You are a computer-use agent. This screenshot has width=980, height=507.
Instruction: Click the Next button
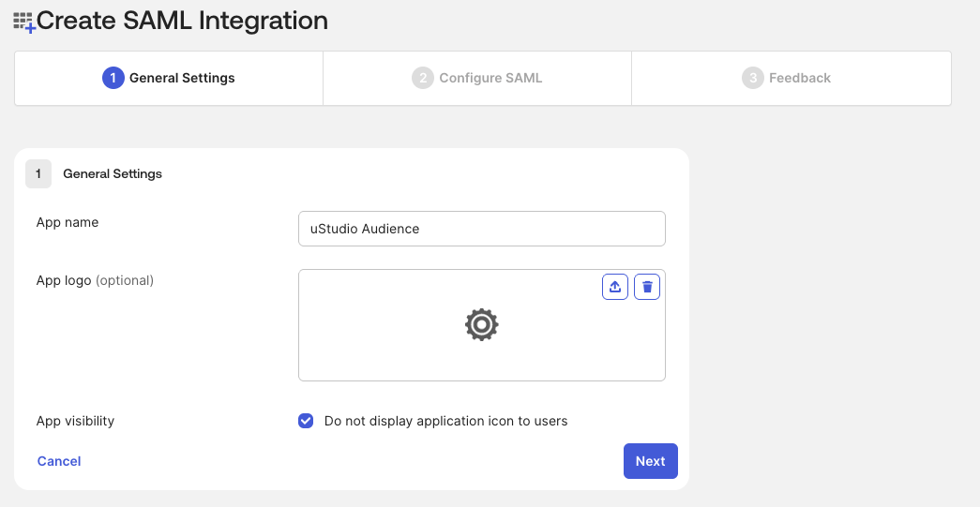click(x=651, y=461)
